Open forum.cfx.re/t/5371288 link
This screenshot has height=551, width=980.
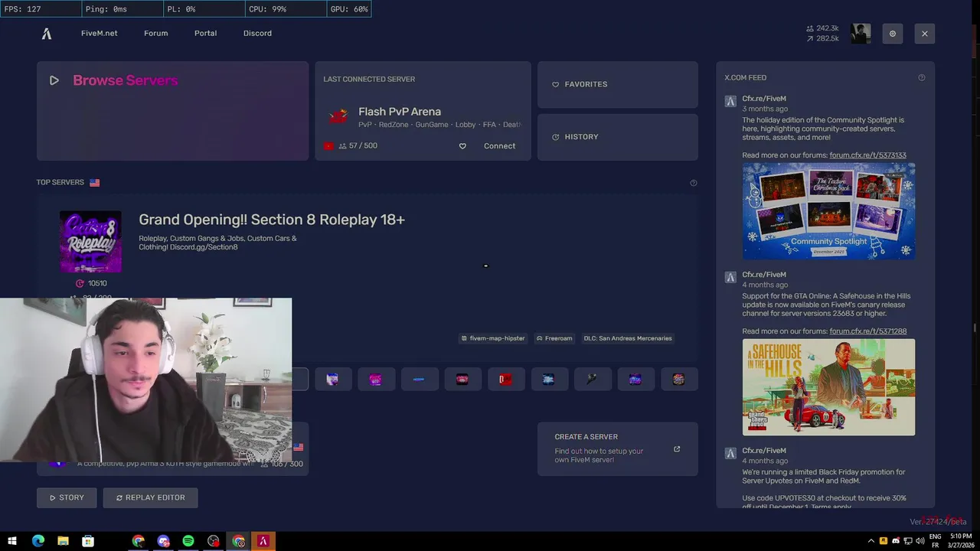[x=867, y=331]
